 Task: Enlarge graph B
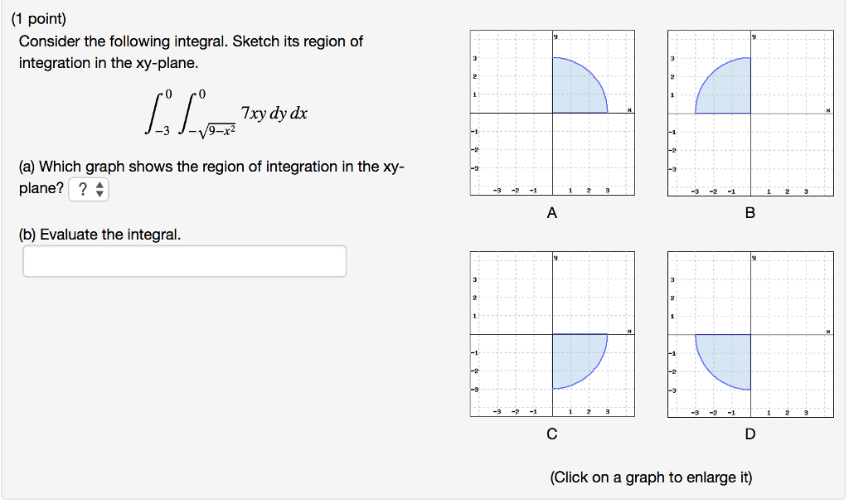[x=750, y=112]
